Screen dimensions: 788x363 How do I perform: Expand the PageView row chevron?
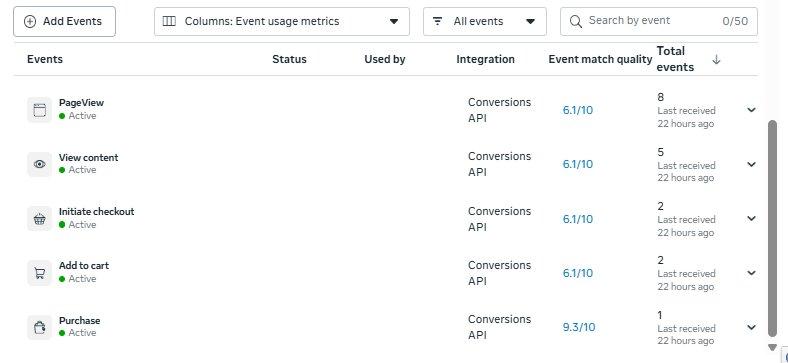[751, 110]
